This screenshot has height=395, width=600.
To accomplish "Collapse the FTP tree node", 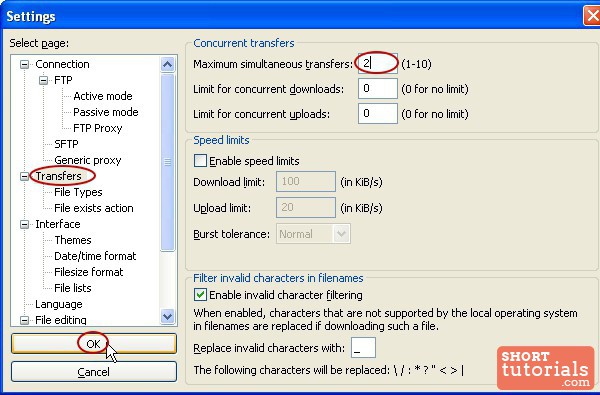I will point(43,80).
